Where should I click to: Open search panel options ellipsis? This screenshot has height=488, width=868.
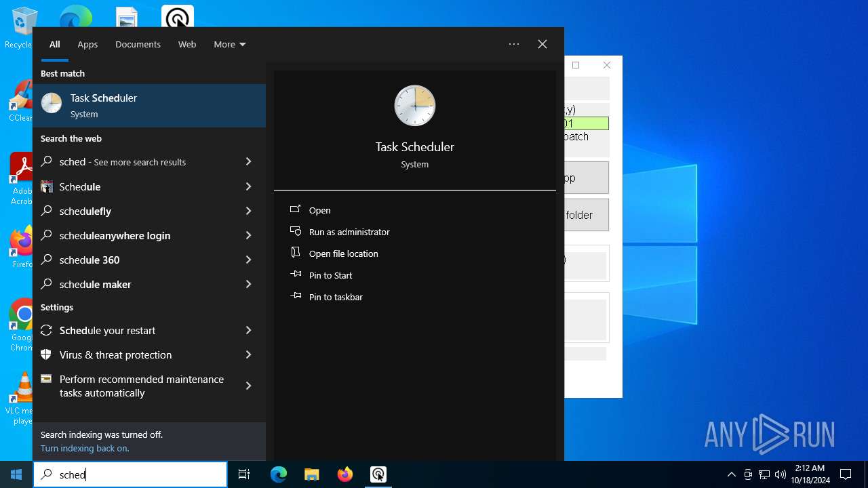pyautogui.click(x=514, y=44)
